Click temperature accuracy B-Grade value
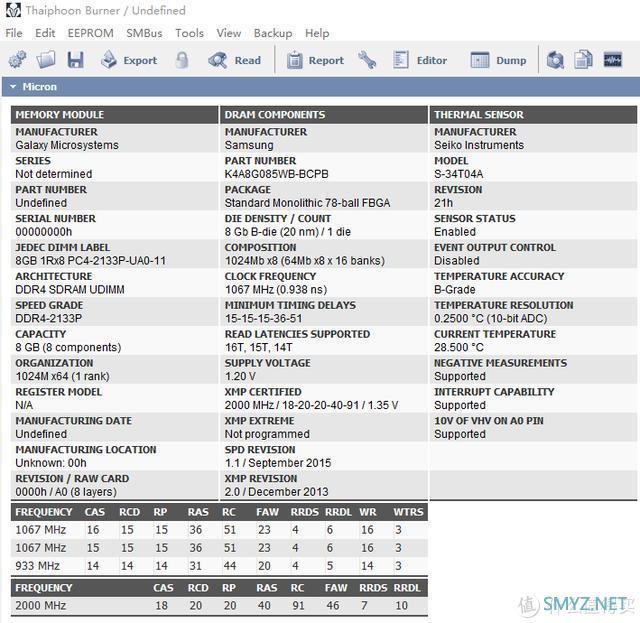 (x=455, y=289)
